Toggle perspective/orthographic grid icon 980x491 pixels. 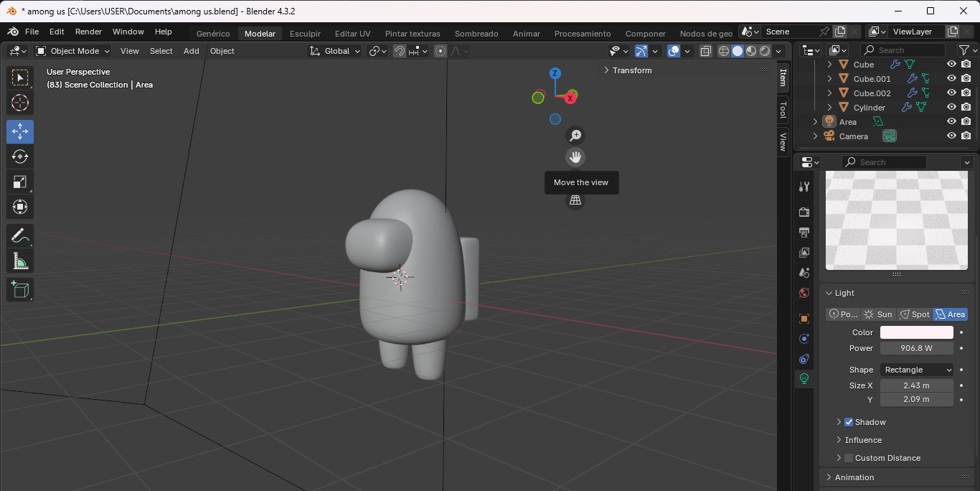click(575, 200)
